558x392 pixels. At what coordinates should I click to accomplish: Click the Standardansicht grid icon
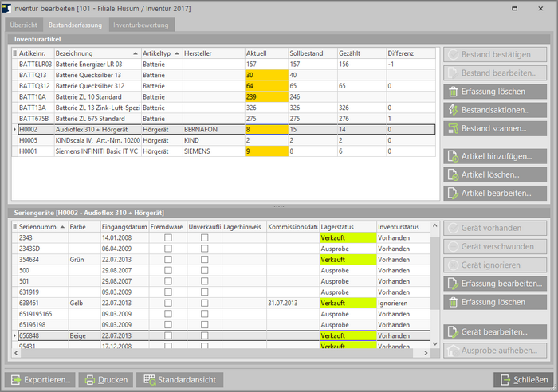147,380
